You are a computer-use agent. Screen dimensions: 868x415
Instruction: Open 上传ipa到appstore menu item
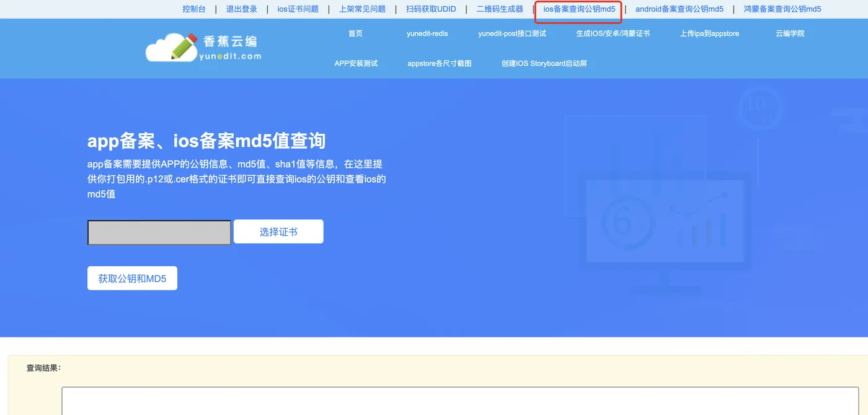(709, 33)
